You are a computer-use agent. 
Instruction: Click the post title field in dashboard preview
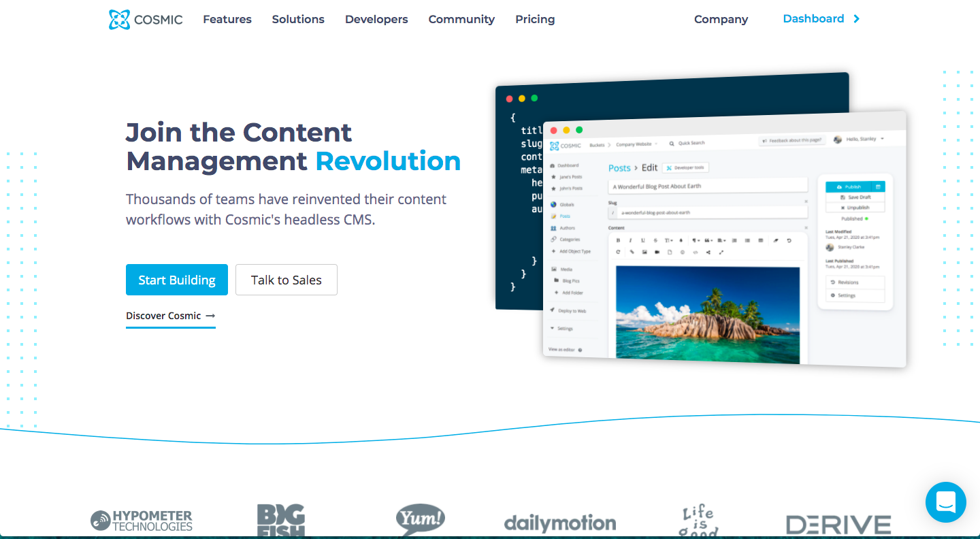pyautogui.click(x=708, y=186)
